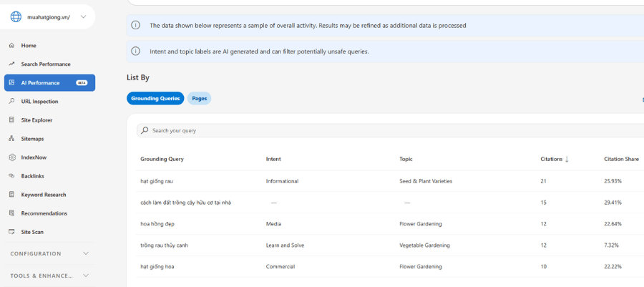Click the globe site icon
The height and width of the screenshot is (287, 644).
[x=16, y=17]
